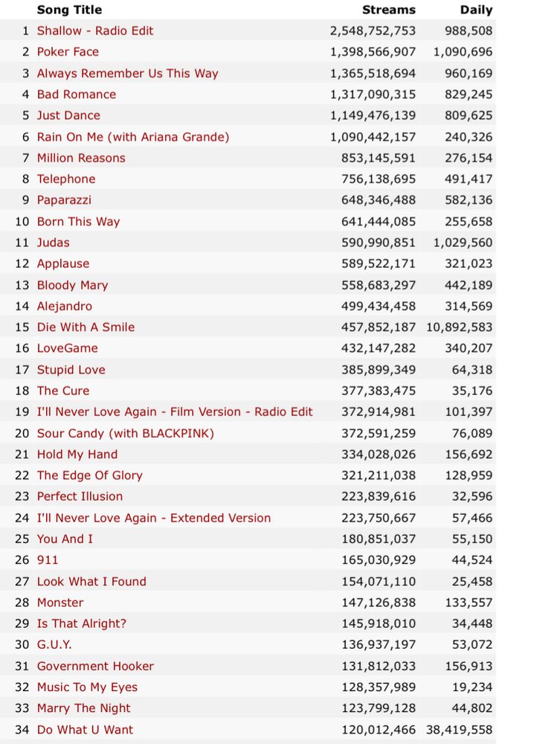Select the Born This Way link

78,222
